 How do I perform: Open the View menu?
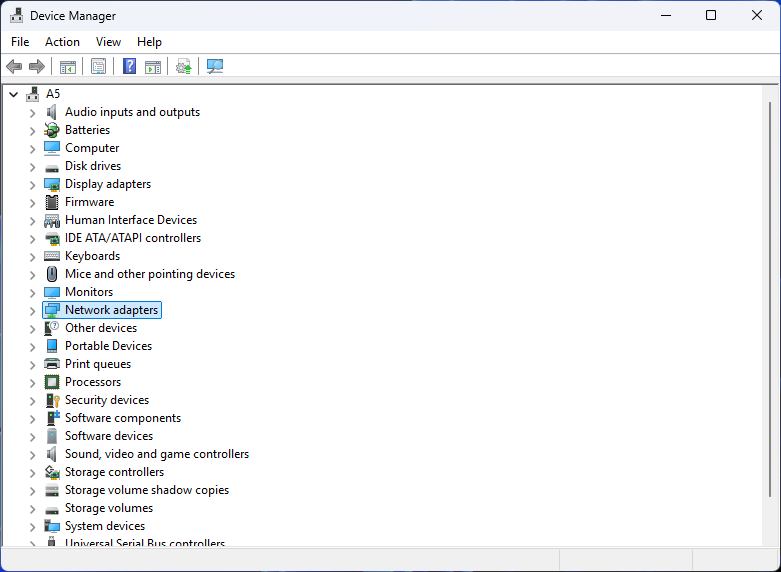(108, 42)
